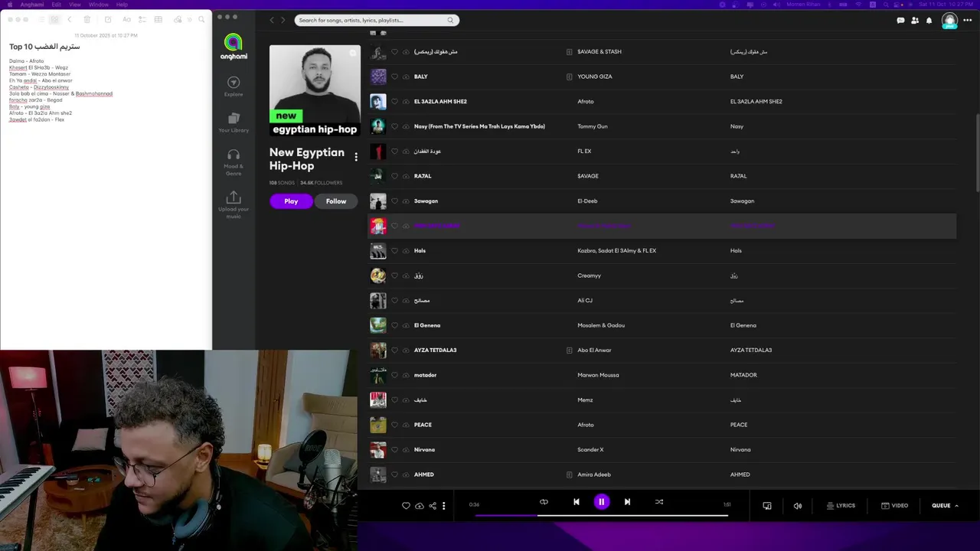Open the Window menu

click(x=99, y=5)
